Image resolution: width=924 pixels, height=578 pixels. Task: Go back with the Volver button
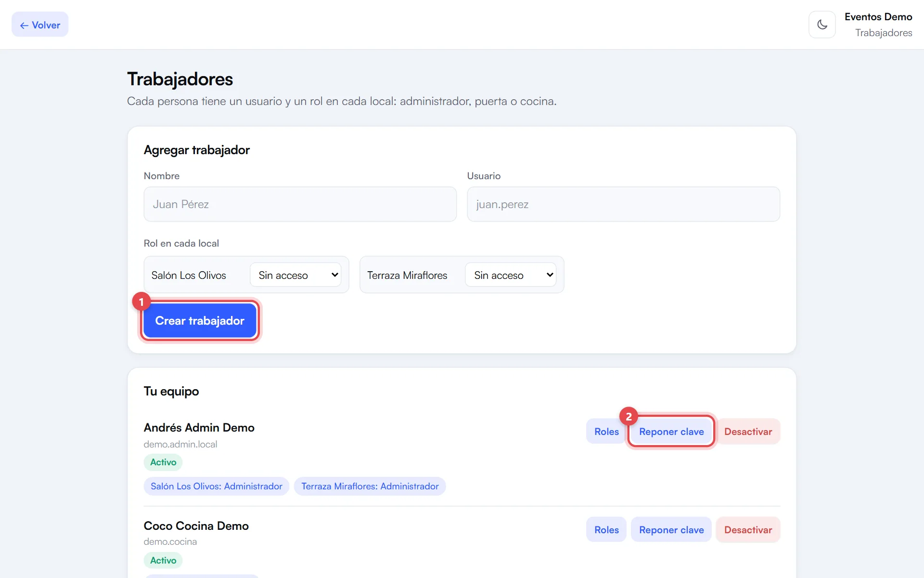(x=40, y=25)
